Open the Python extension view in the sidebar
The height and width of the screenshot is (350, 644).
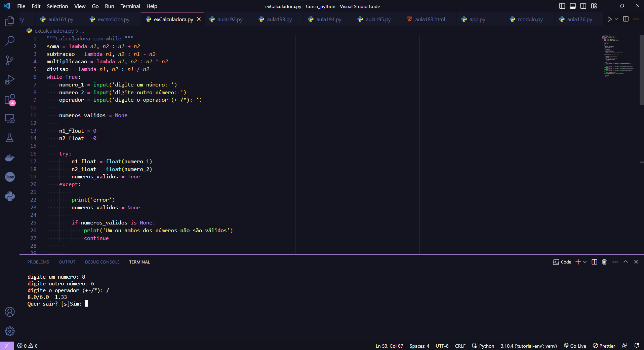tap(10, 196)
